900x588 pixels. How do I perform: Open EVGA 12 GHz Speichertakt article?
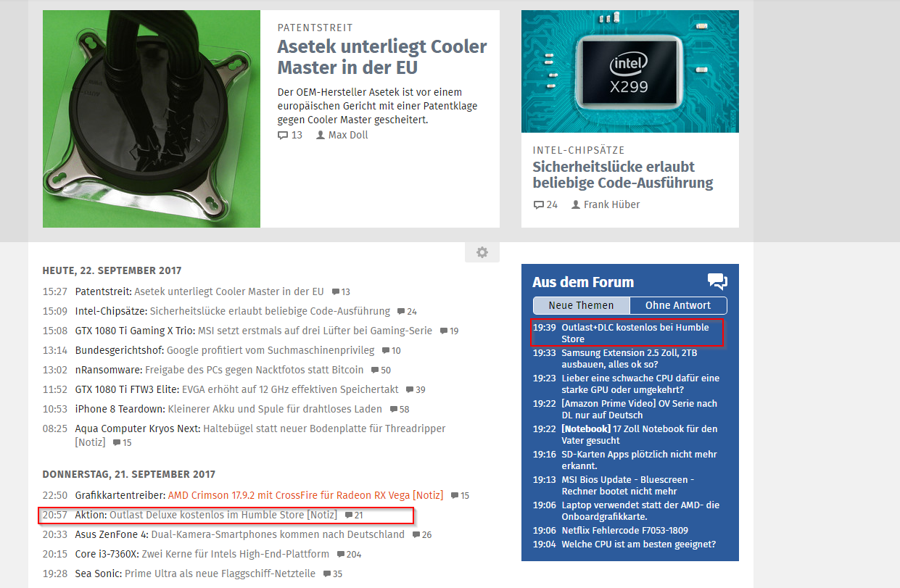290,389
